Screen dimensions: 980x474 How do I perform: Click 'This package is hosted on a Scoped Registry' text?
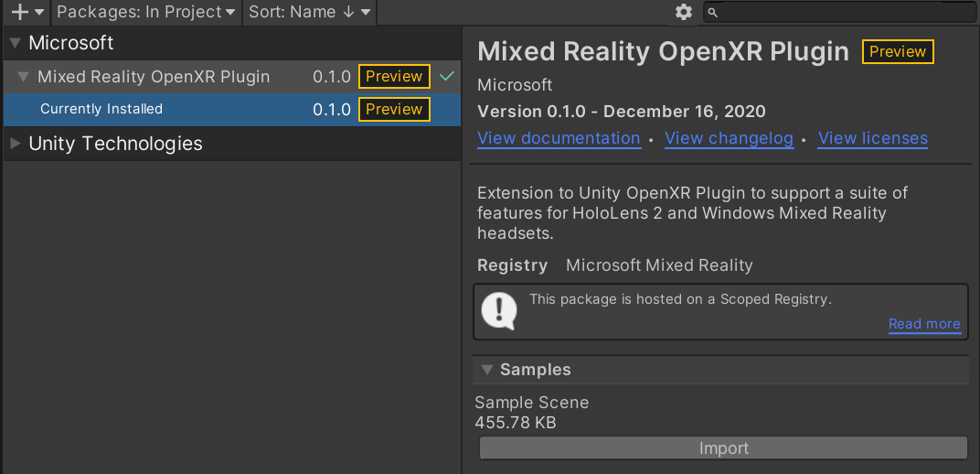pyautogui.click(x=681, y=299)
